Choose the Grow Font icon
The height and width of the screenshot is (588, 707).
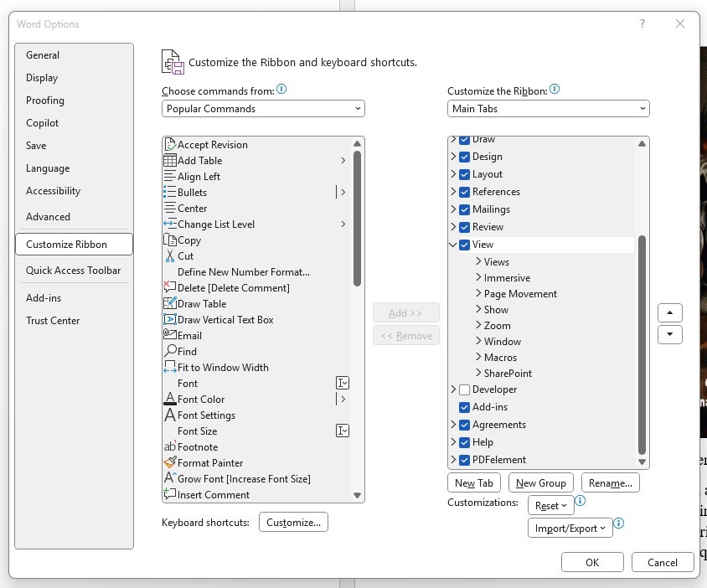(170, 478)
